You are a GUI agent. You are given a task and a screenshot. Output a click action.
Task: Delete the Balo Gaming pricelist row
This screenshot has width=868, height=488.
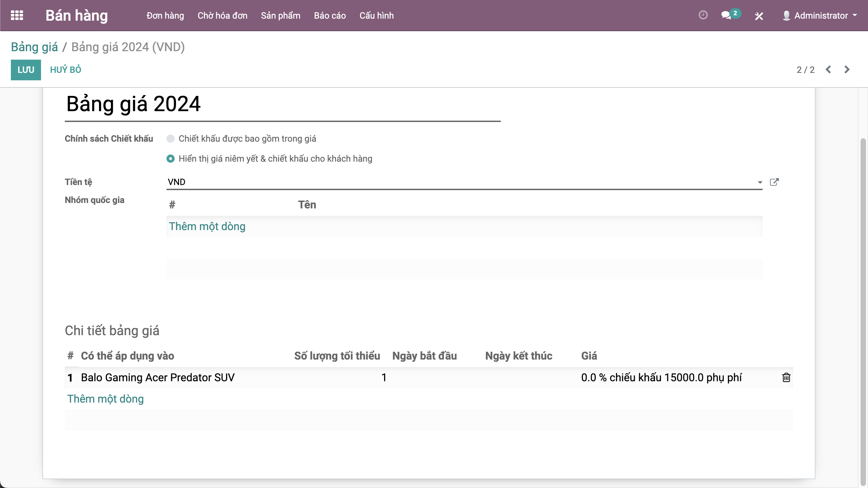786,378
